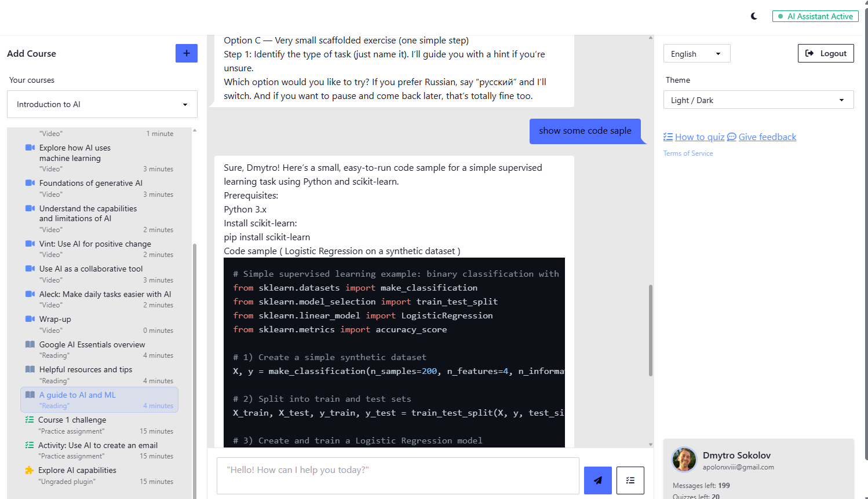868x499 pixels.
Task: Open the Light / Dark theme dropdown
Action: pos(758,100)
